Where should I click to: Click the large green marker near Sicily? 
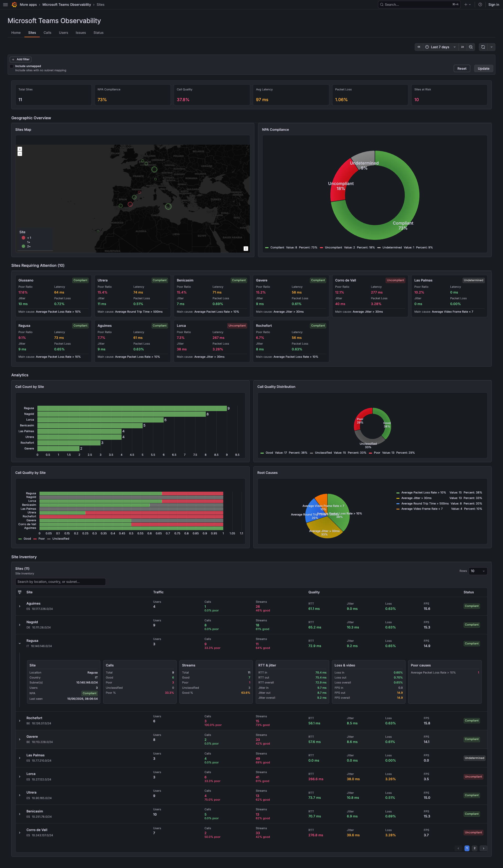pos(168,206)
